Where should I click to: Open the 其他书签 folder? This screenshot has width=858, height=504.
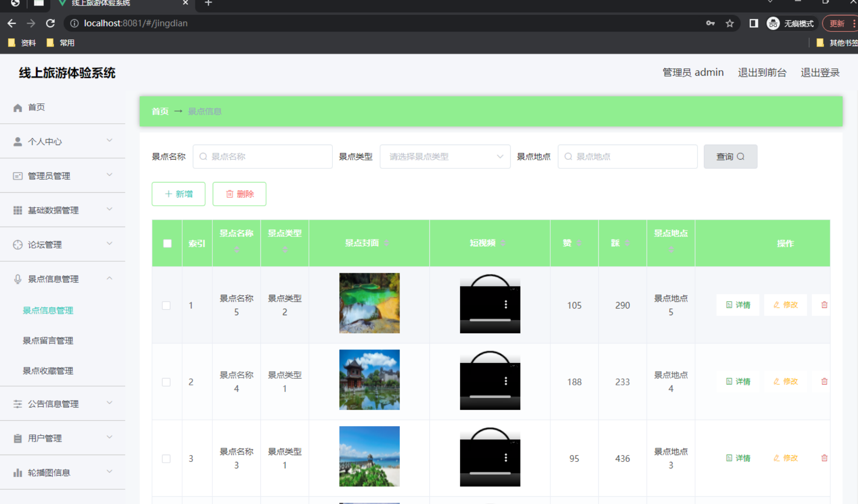[x=837, y=43]
